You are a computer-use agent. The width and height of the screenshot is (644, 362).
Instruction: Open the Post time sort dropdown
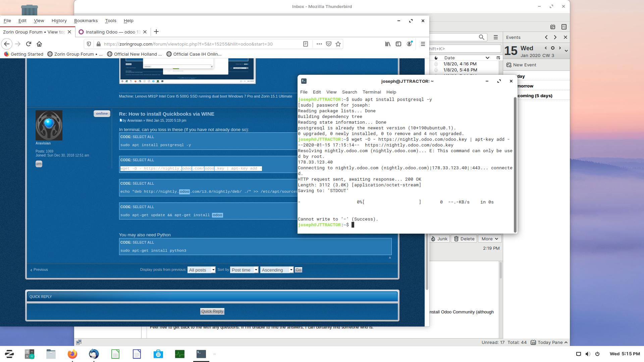[244, 270]
